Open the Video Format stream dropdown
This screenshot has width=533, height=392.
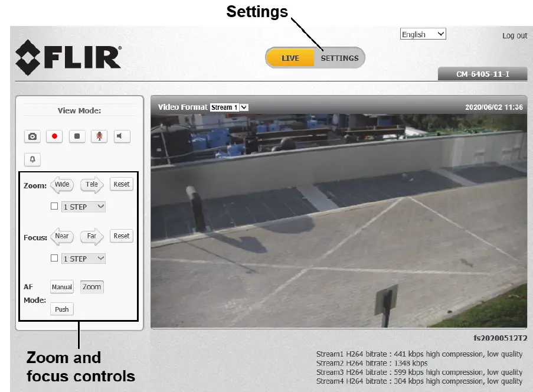pos(229,107)
